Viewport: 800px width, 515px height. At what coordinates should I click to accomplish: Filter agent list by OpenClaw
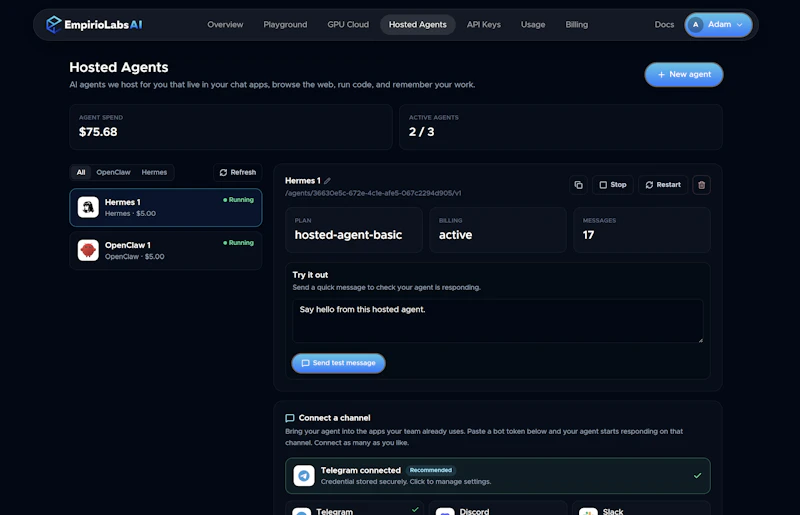click(x=113, y=172)
